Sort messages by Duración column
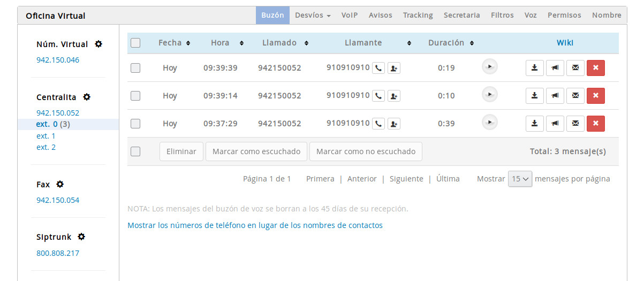 tap(451, 43)
